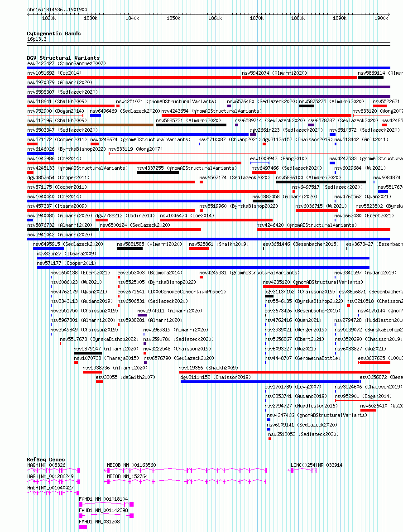Open the dgv778e212 (Uddin2014) label
The width and height of the screenshot is (403, 532).
[x=125, y=216]
